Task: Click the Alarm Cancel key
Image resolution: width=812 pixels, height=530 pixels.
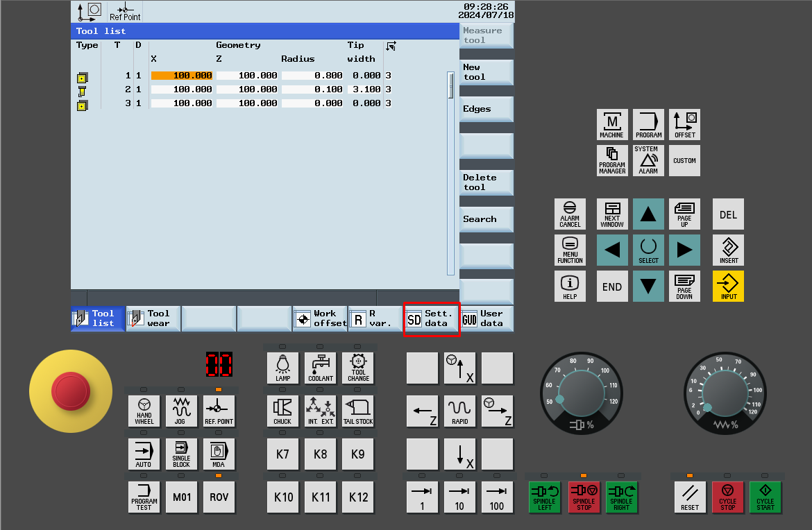Action: pyautogui.click(x=570, y=214)
